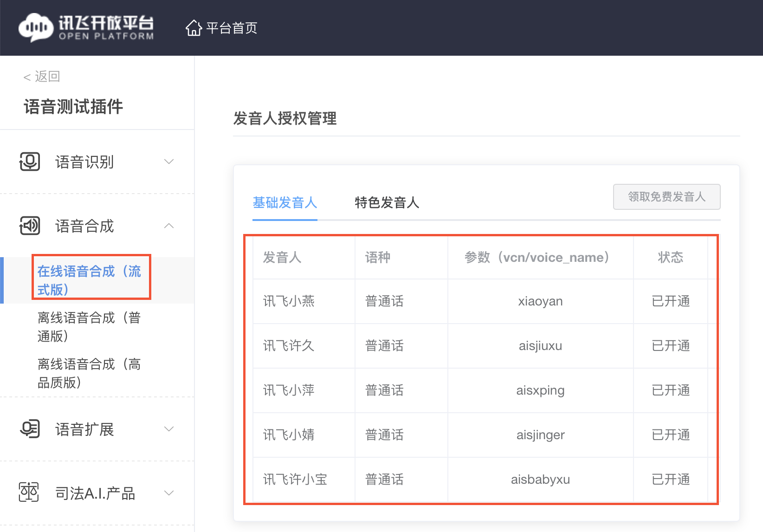Click the 语音合成 speaker icon
The width and height of the screenshot is (763, 532).
coord(30,226)
